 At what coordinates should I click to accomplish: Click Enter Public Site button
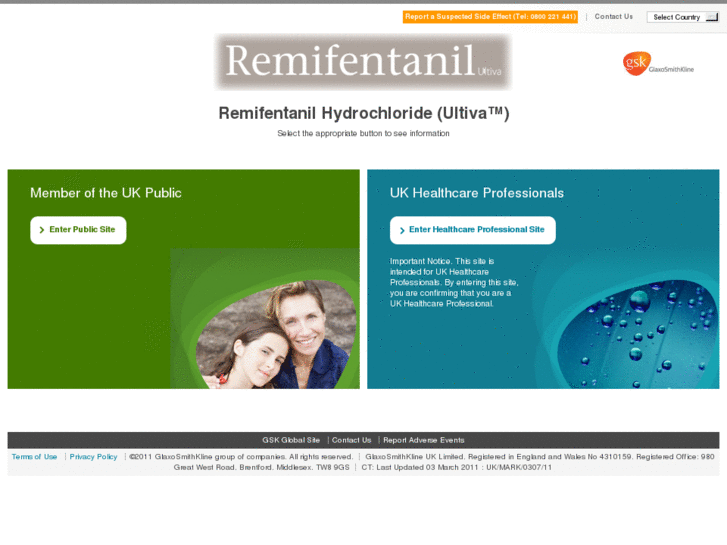[78, 230]
